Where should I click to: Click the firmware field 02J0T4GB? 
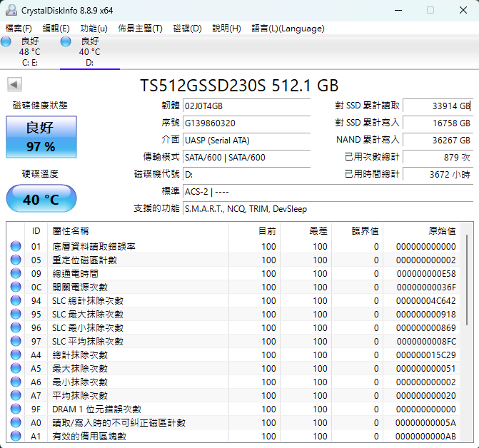(x=246, y=106)
